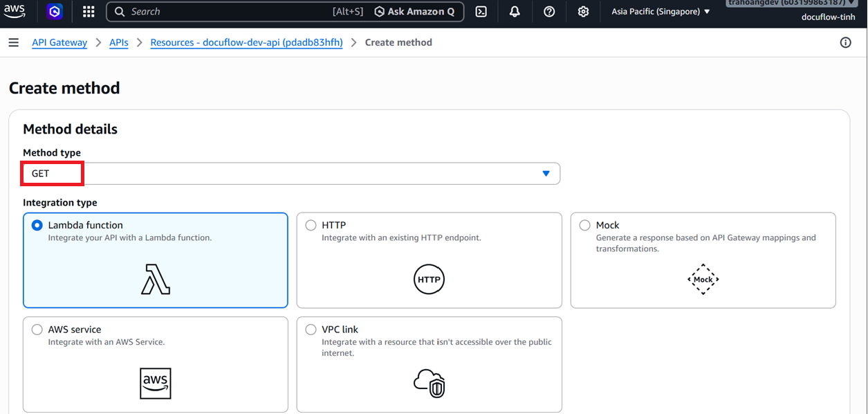Click the Integration type label
This screenshot has height=414, width=868.
60,203
